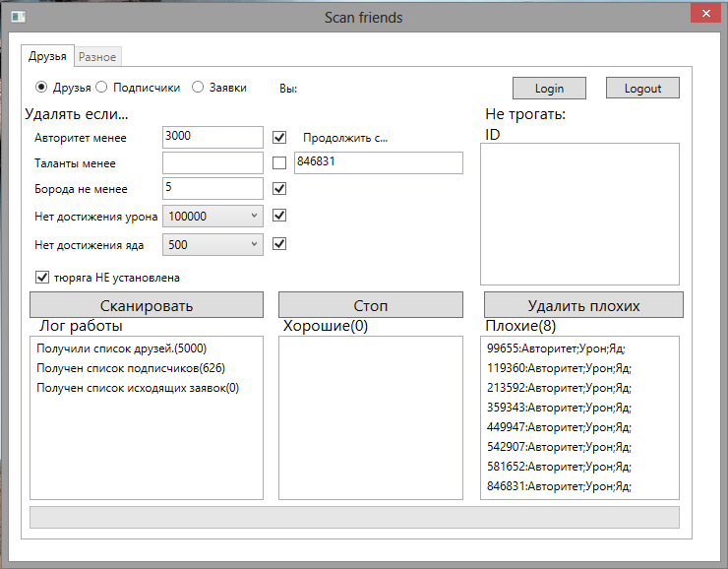Click the Авторитет менее input field
Viewport: 728px width, 569px height.
(212, 138)
